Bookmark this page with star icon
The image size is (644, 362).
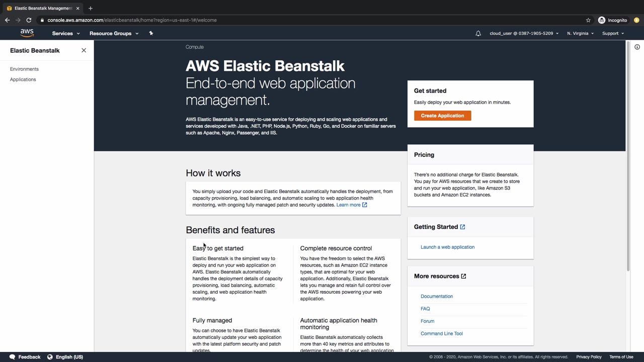[588, 20]
